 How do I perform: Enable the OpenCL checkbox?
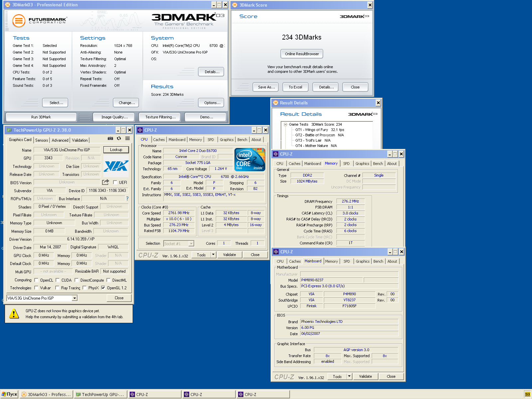pos(36,280)
